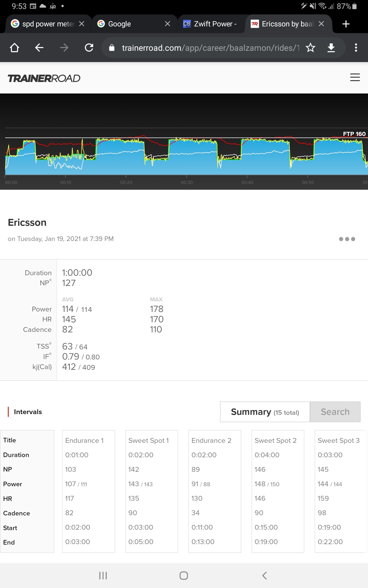Viewport: 368px width, 588px height.
Task: Select the Endurance 2 interval card
Action: click(x=215, y=491)
